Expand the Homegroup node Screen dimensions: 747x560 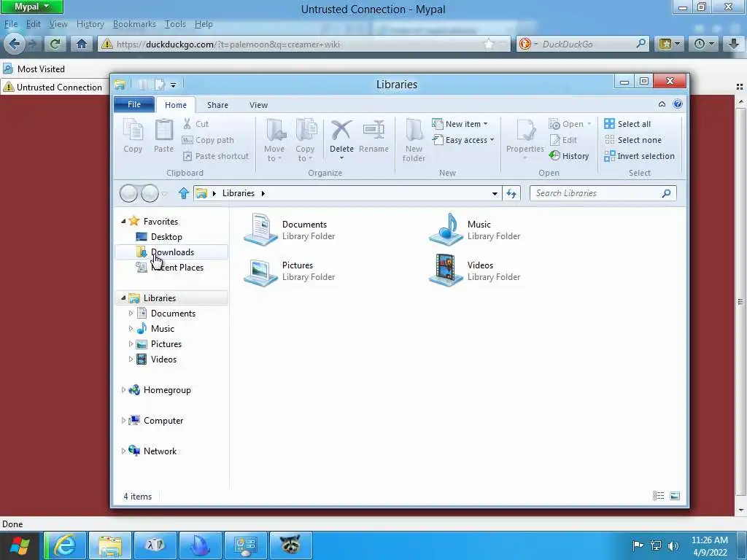[123, 390]
